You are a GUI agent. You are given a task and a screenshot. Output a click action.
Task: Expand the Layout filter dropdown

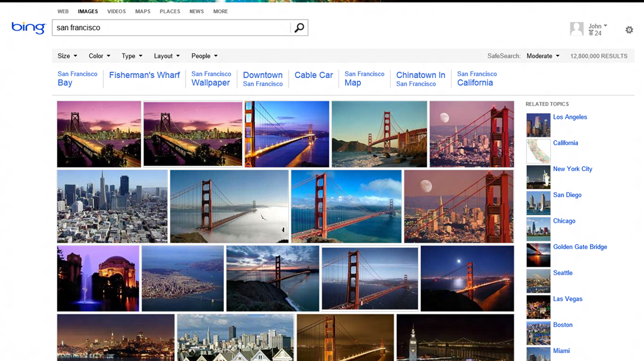pyautogui.click(x=167, y=56)
